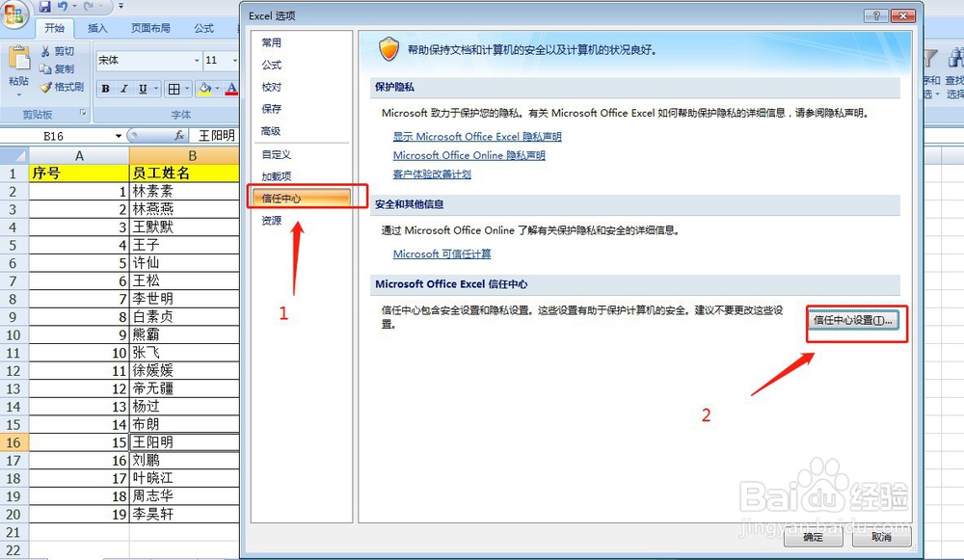964x560 pixels.
Task: Open Microsoft 可信任计算 link
Action: point(442,253)
